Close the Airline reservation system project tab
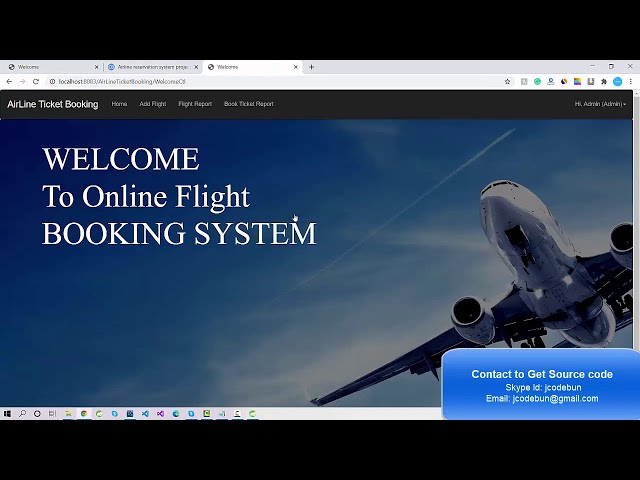 (196, 67)
